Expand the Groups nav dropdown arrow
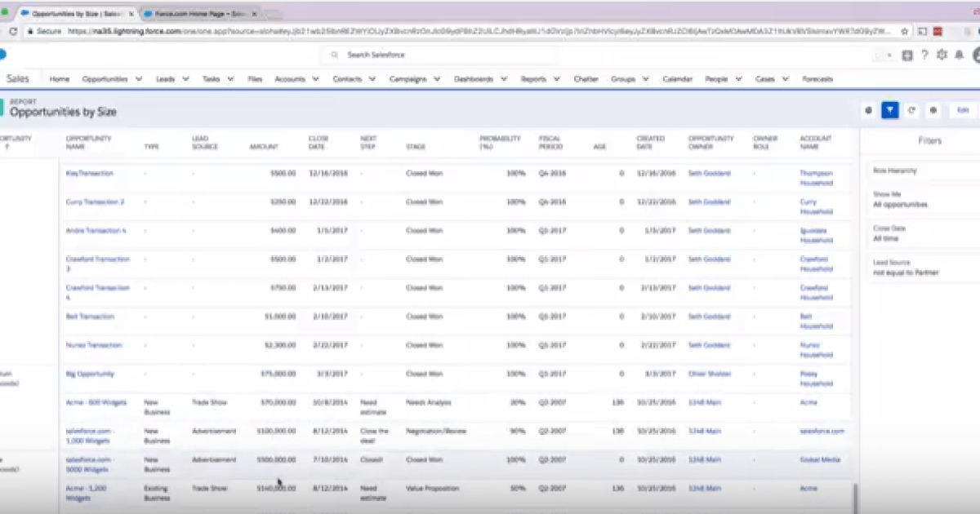980x514 pixels. point(646,79)
